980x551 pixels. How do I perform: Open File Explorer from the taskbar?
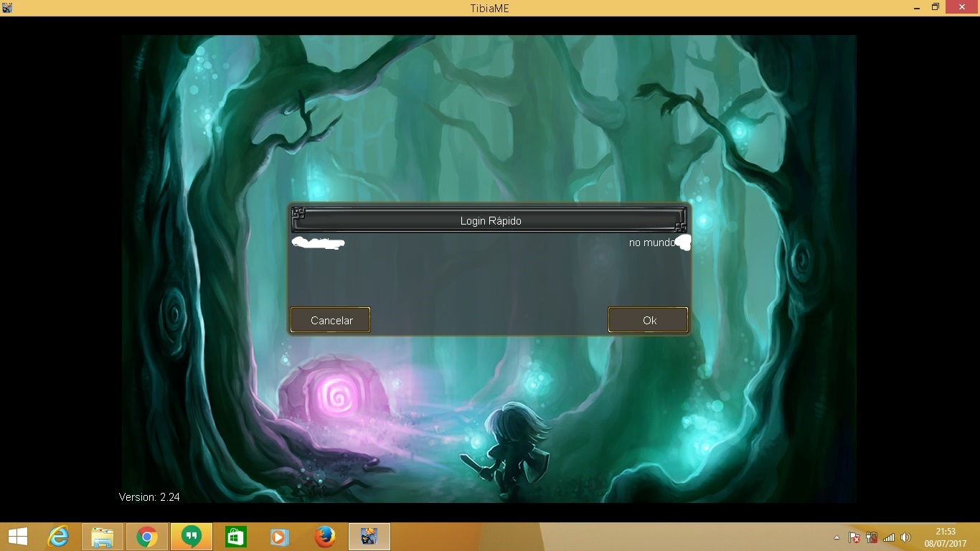103,537
